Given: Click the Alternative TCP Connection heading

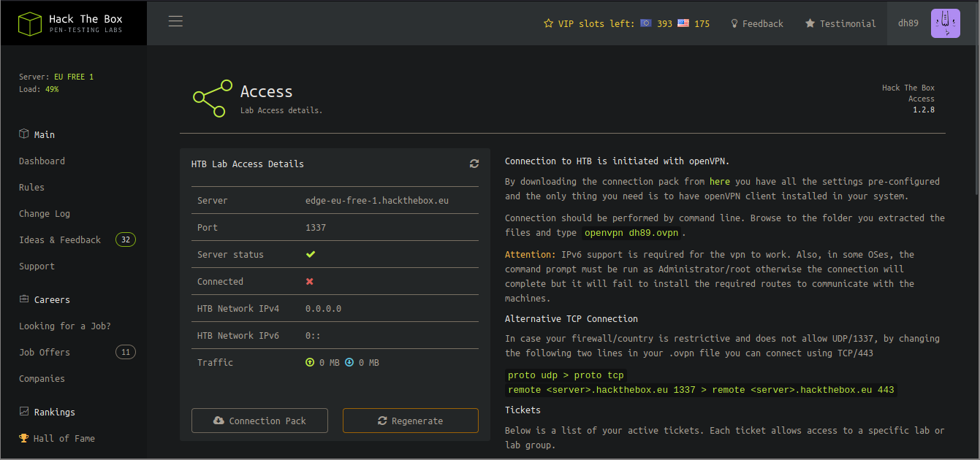Looking at the screenshot, I should pos(571,319).
